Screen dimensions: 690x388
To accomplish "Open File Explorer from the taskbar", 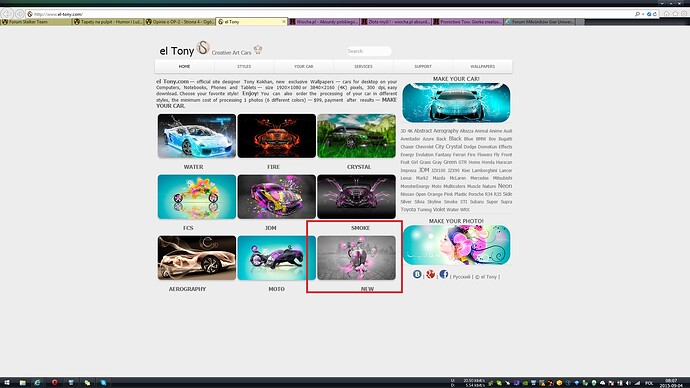I will point(22,383).
